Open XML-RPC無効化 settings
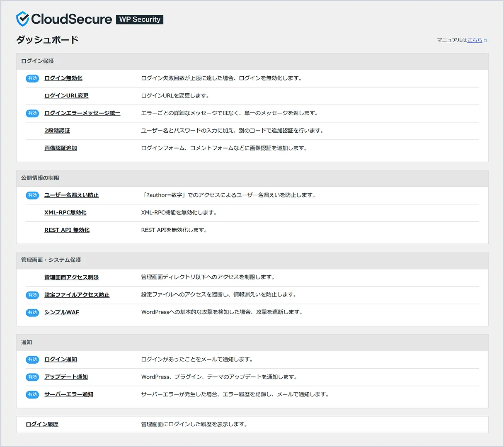This screenshot has width=504, height=447. [65, 212]
